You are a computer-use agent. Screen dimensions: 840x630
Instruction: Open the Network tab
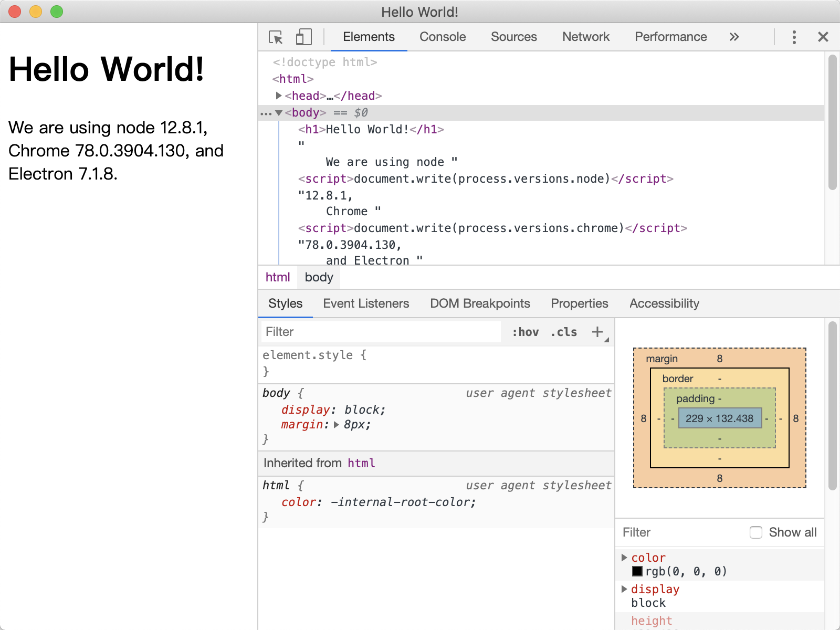tap(586, 37)
